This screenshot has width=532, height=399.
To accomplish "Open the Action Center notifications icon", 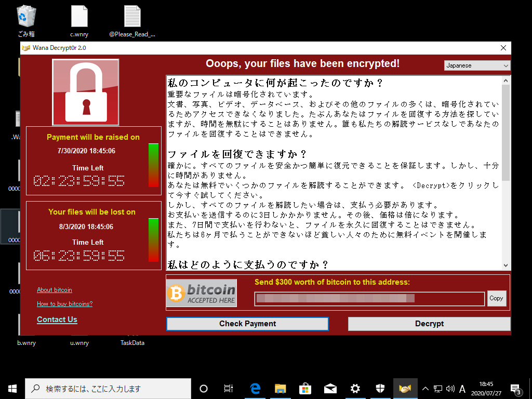I will [x=516, y=389].
